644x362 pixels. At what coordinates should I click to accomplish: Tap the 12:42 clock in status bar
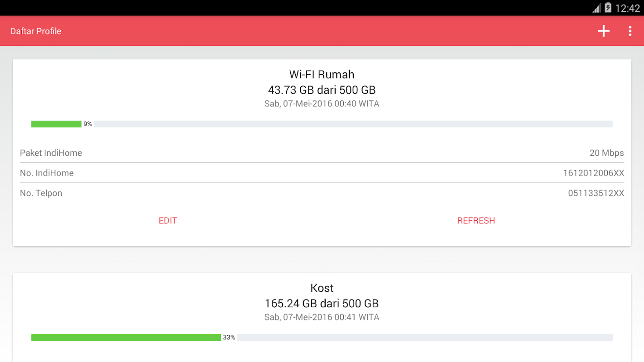(628, 8)
